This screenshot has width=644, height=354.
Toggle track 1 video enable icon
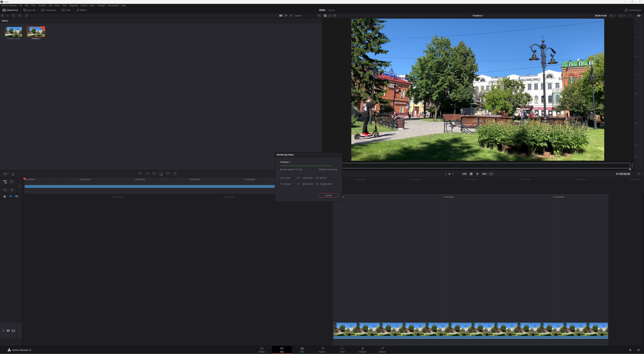[13, 331]
